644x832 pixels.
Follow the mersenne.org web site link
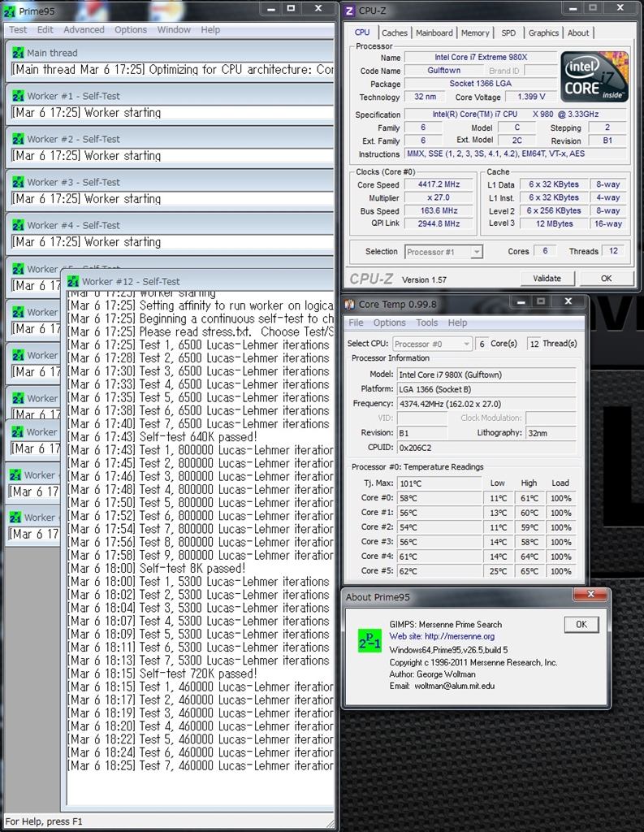coord(459,636)
